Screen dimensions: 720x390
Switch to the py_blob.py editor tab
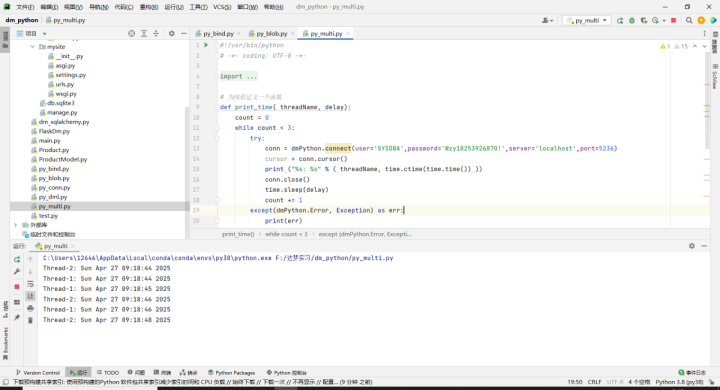coord(271,34)
